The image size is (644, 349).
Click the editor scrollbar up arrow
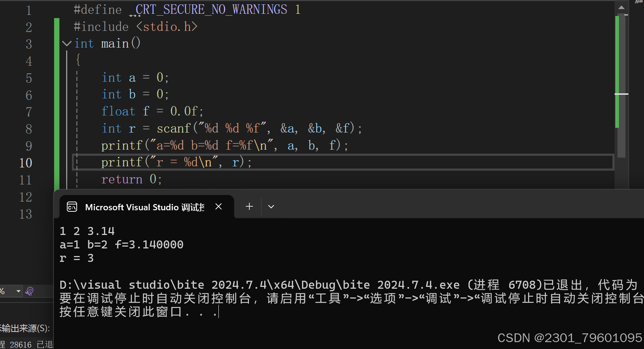(621, 7)
